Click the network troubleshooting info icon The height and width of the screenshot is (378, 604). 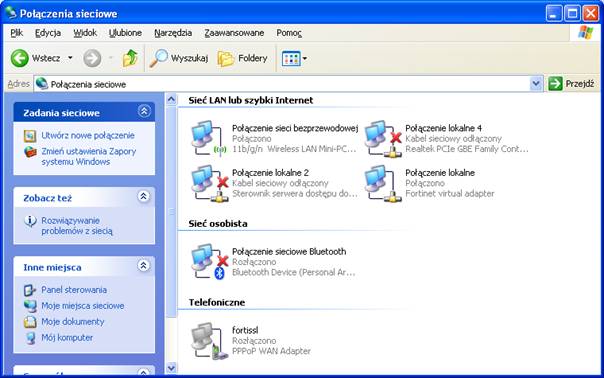point(30,221)
